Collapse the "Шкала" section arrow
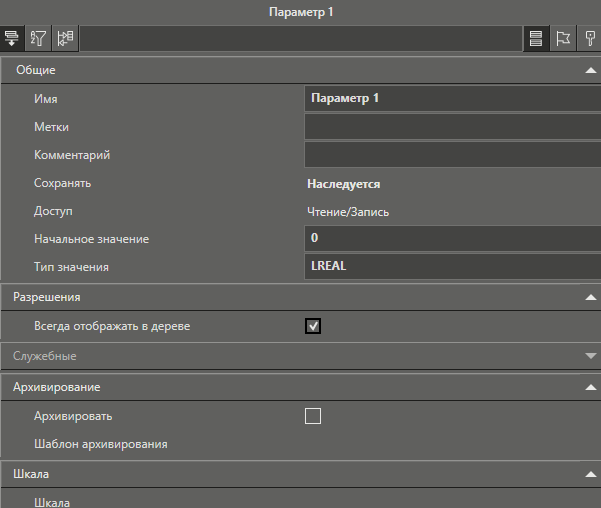Screen dimensions: 601x508 point(590,475)
